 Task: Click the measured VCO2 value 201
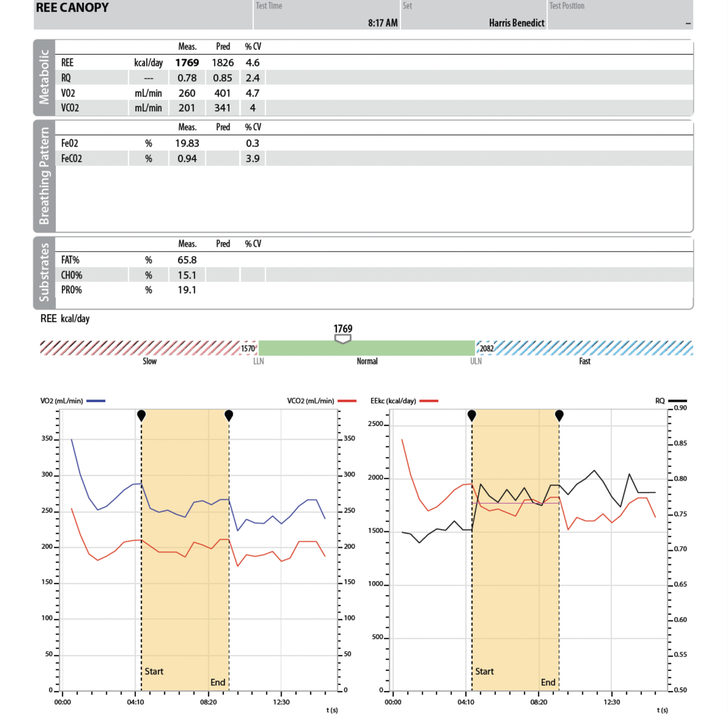187,108
